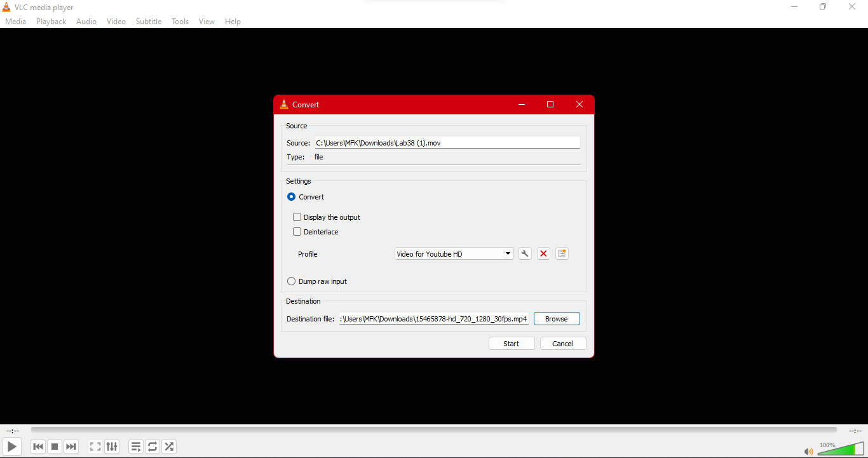Enable the Deinterlace checkbox
Screen dimensions: 868x458
(297, 232)
